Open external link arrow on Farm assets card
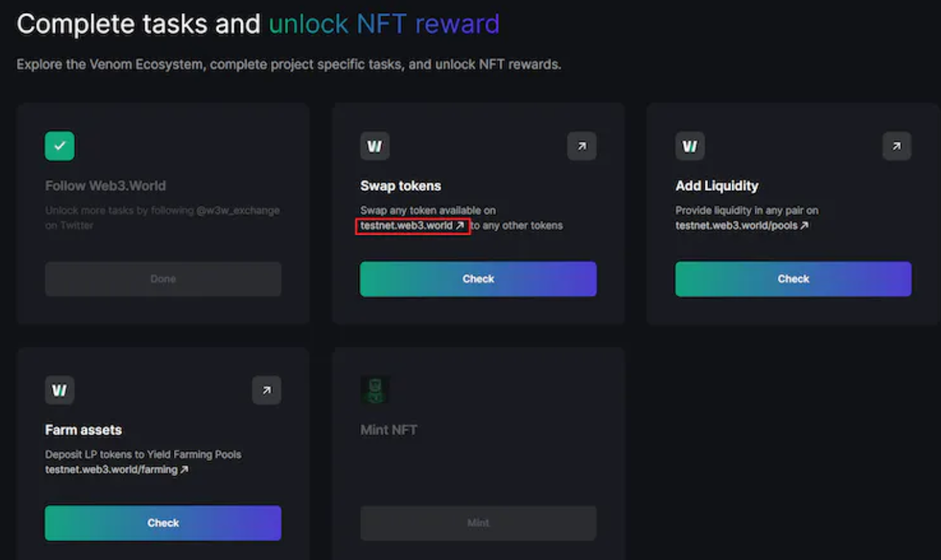The height and width of the screenshot is (560, 941). coord(266,390)
